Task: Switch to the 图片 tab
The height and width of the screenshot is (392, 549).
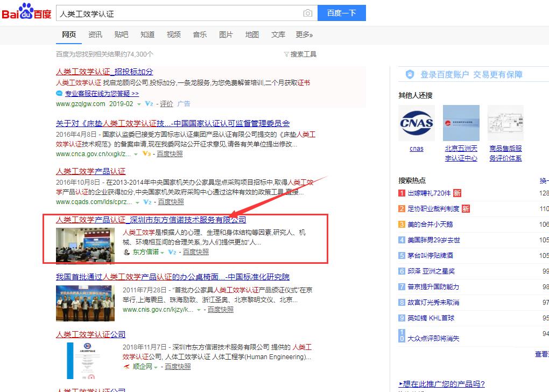Action: (226, 34)
